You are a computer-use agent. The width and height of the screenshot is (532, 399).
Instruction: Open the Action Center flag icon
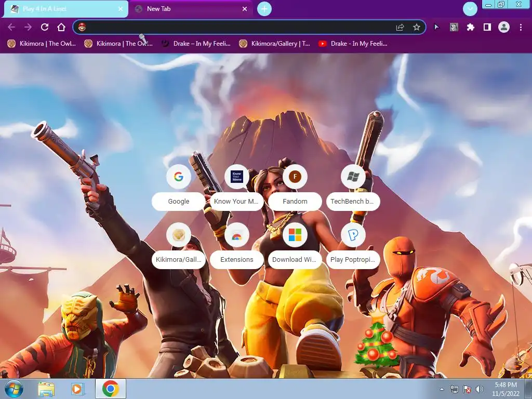click(x=467, y=389)
